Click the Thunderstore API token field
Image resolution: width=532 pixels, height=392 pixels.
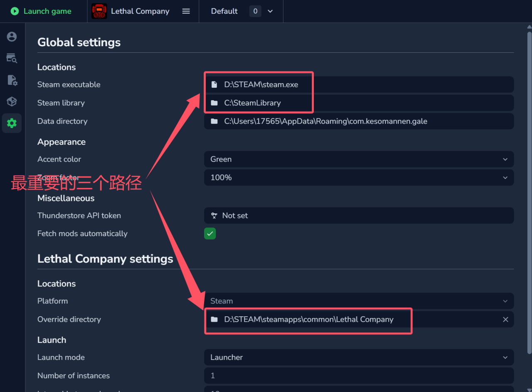point(359,215)
